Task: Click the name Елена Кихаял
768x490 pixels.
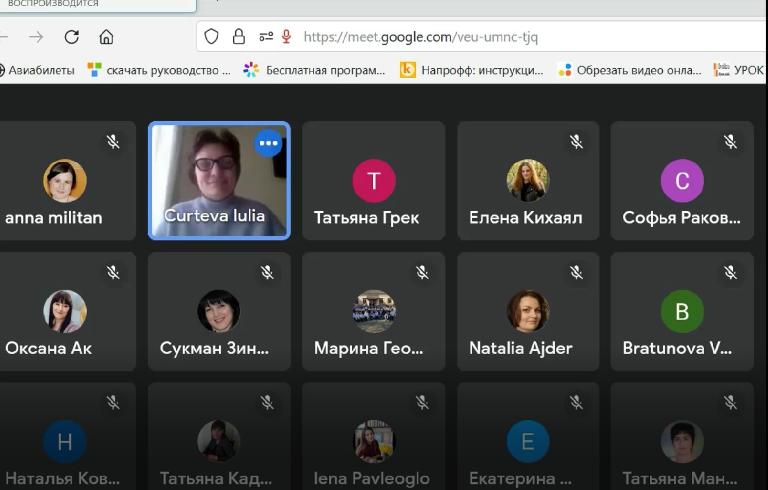Action: 526,218
